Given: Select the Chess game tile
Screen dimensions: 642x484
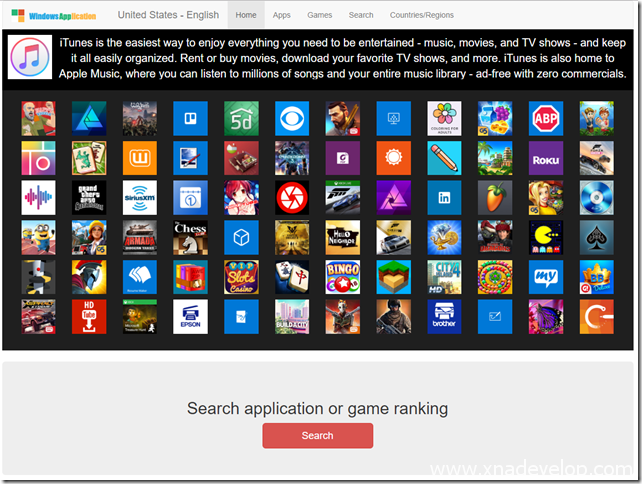Looking at the screenshot, I should point(190,237).
